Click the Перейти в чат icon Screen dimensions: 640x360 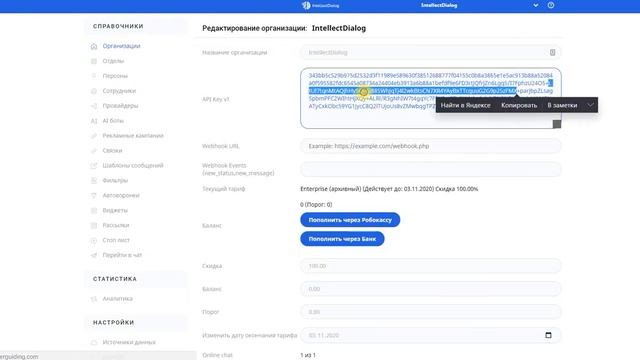(x=94, y=255)
